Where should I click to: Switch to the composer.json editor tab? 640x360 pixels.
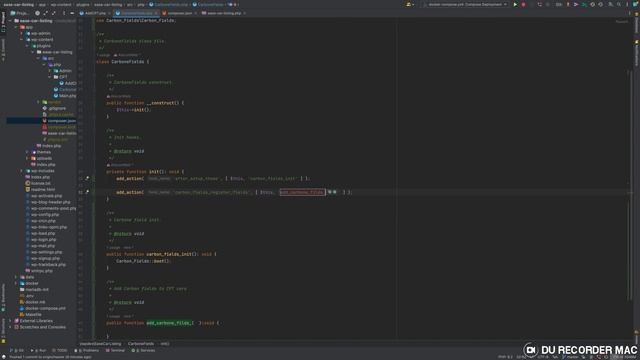[179, 13]
